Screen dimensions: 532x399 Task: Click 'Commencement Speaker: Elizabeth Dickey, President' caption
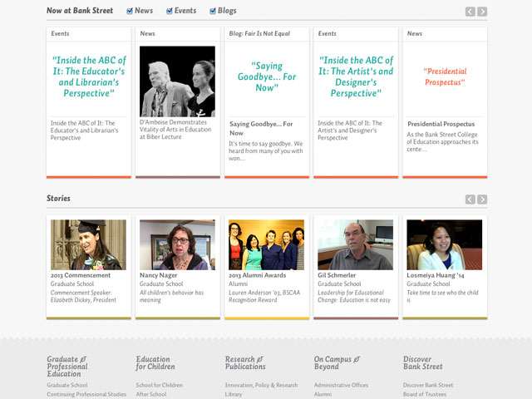click(83, 296)
